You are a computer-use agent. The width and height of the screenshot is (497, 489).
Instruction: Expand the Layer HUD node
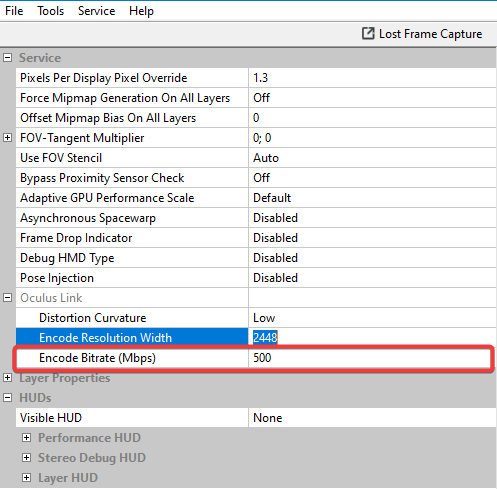pyautogui.click(x=26, y=478)
